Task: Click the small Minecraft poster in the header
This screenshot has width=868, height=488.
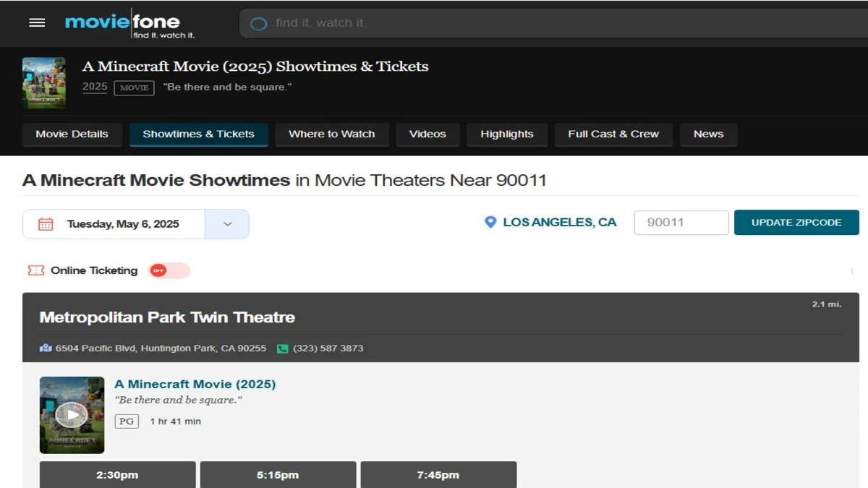Action: tap(44, 83)
